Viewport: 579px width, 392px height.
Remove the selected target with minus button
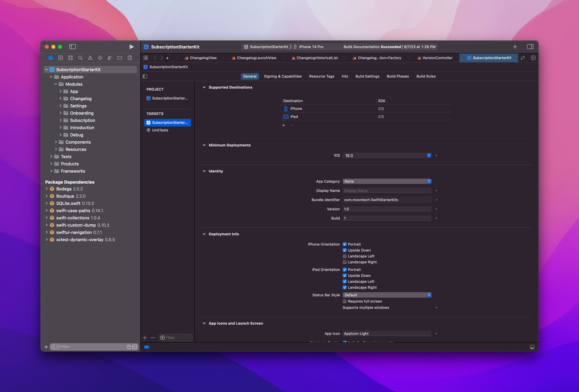tap(153, 338)
